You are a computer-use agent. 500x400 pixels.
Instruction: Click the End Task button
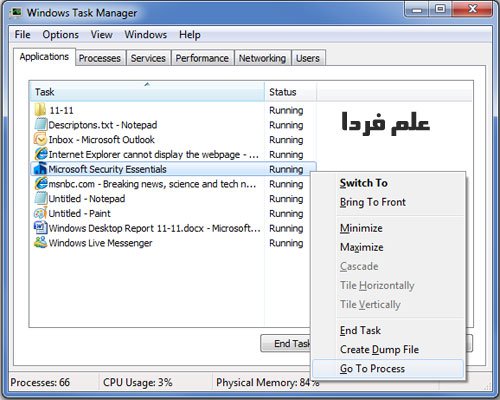coord(286,343)
